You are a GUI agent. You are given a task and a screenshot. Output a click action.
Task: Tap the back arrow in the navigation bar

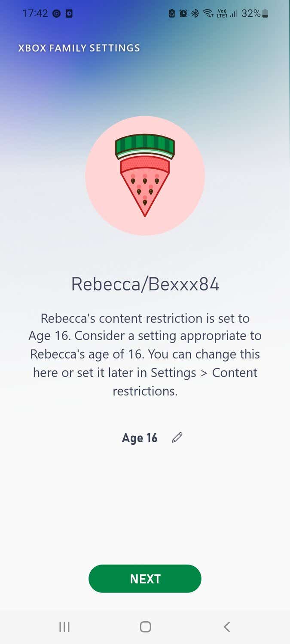(226, 626)
